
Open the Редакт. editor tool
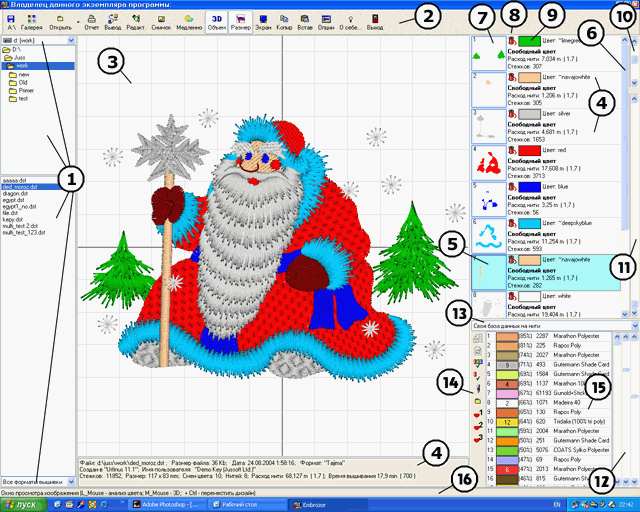tap(136, 22)
